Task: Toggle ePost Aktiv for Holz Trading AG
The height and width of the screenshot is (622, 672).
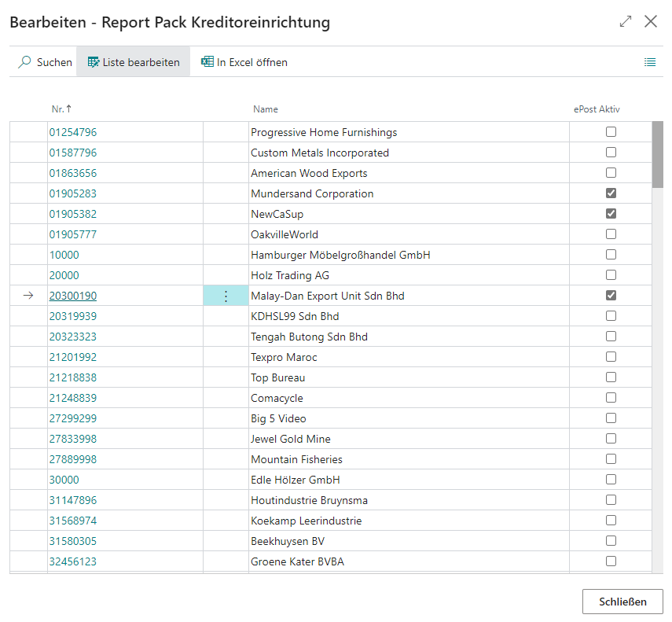Action: coord(611,275)
